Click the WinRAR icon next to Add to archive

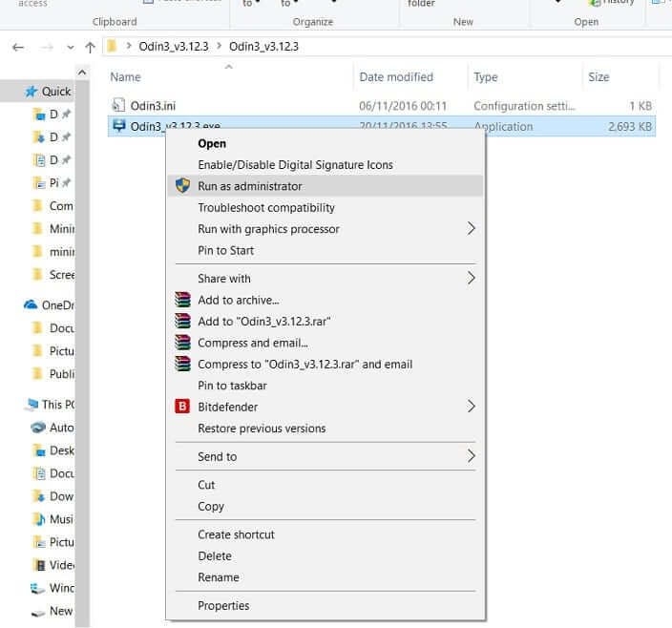pyautogui.click(x=182, y=300)
